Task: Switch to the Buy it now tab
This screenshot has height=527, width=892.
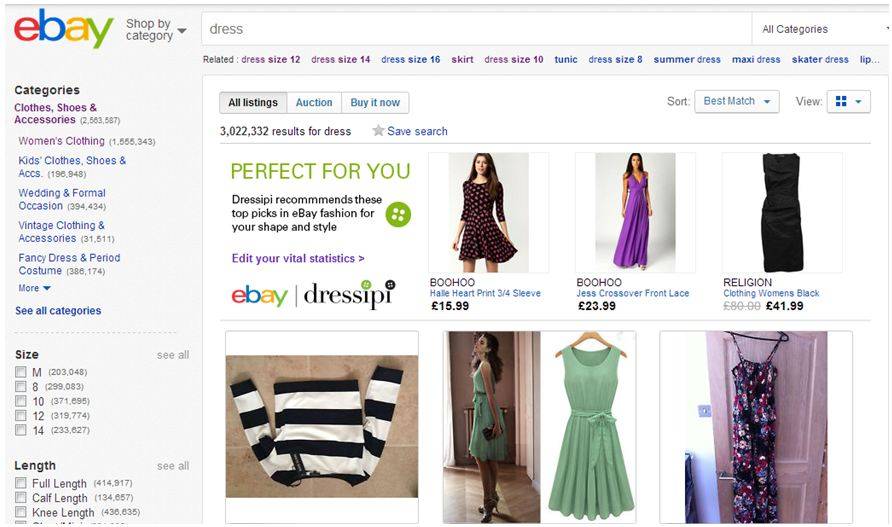Action: pos(375,102)
